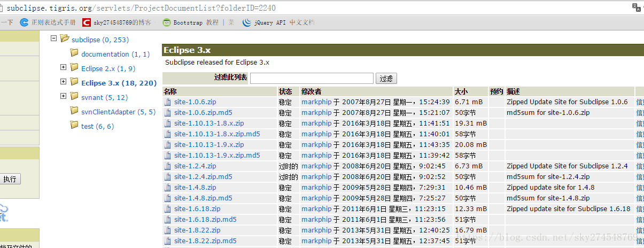Sort by the 修改者 column header
The width and height of the screenshot is (644, 248).
(x=312, y=91)
